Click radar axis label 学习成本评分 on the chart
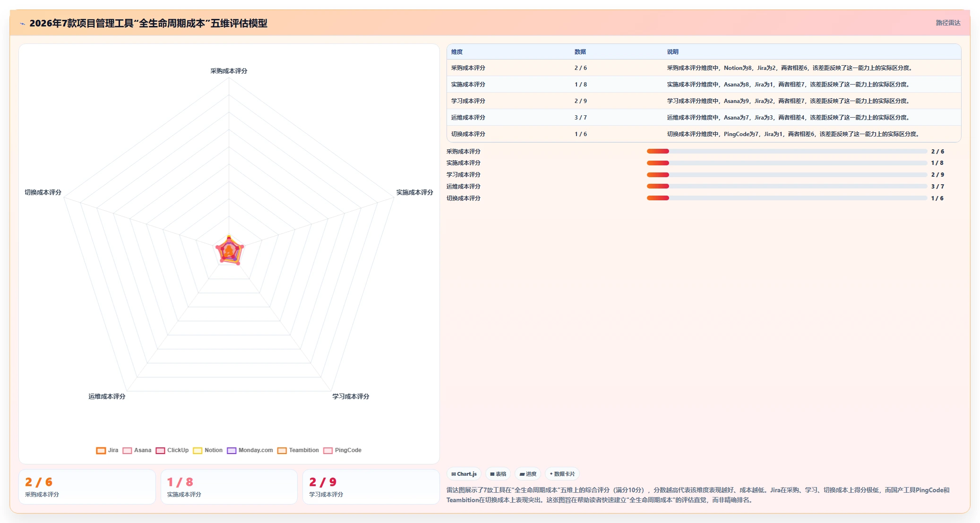The height and width of the screenshot is (523, 980). pyautogui.click(x=351, y=396)
